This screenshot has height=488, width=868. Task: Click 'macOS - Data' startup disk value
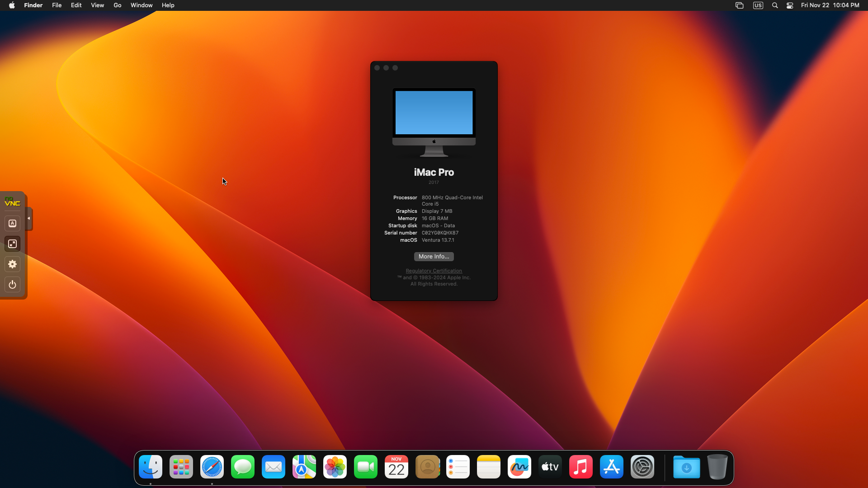point(438,226)
